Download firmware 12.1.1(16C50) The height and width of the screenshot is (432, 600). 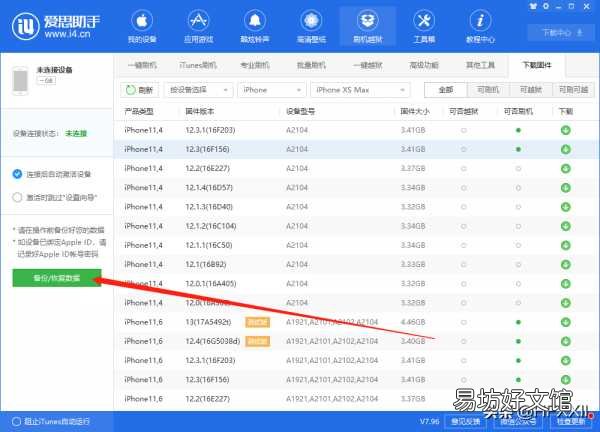566,245
